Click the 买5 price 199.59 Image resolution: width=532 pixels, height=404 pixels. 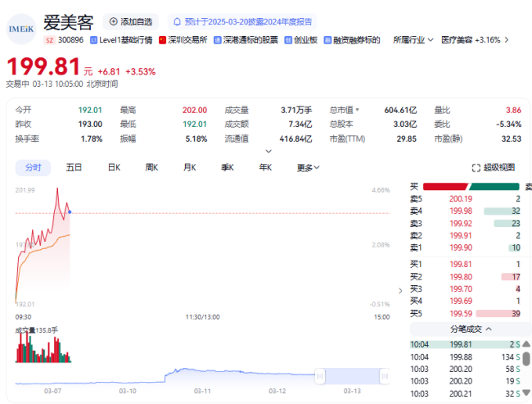(x=461, y=313)
